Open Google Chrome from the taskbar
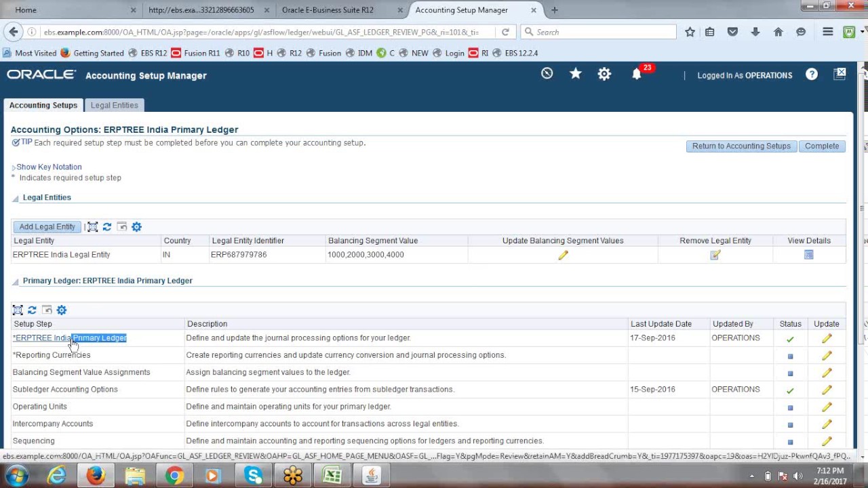This screenshot has height=488, width=868. pyautogui.click(x=174, y=476)
